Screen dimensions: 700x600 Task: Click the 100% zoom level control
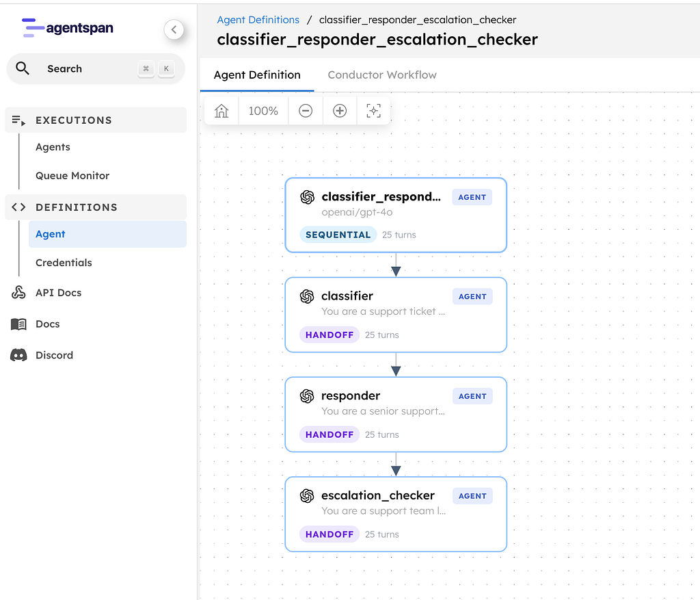[x=262, y=110]
